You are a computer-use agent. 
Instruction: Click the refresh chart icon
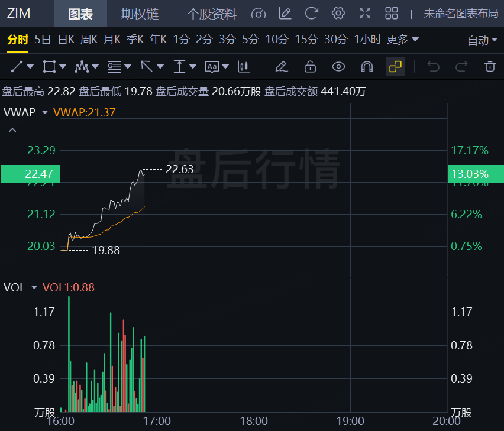(311, 13)
